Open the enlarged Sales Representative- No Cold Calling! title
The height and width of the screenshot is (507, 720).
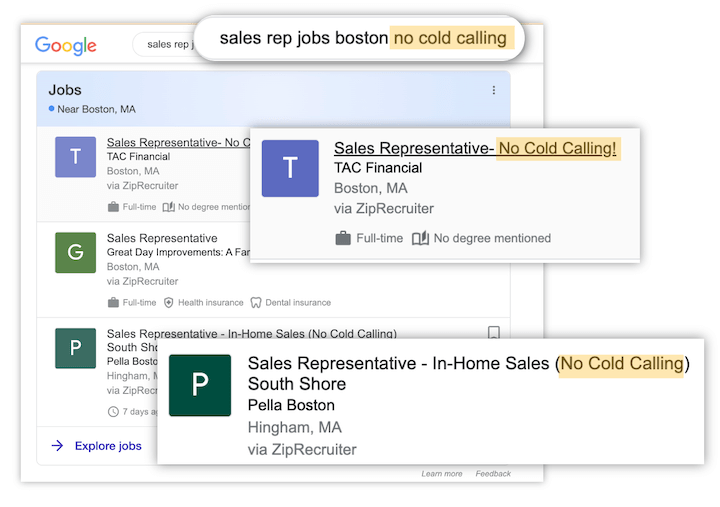(476, 149)
